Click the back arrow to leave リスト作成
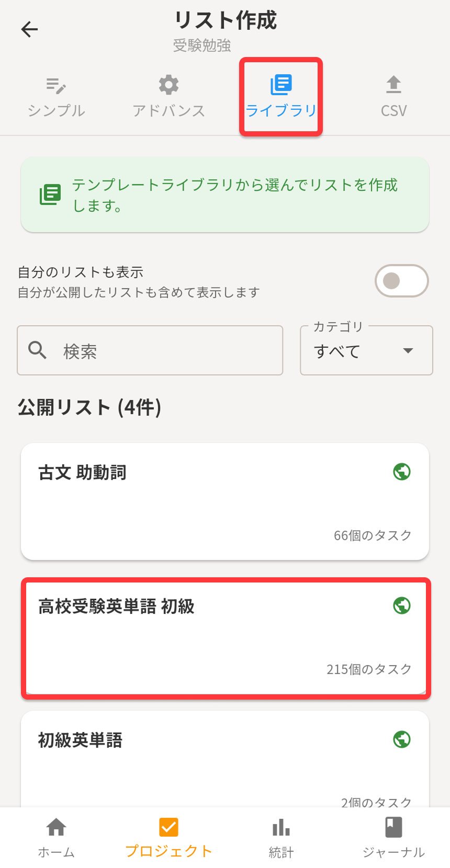Image resolution: width=450 pixels, height=868 pixels. click(x=29, y=29)
